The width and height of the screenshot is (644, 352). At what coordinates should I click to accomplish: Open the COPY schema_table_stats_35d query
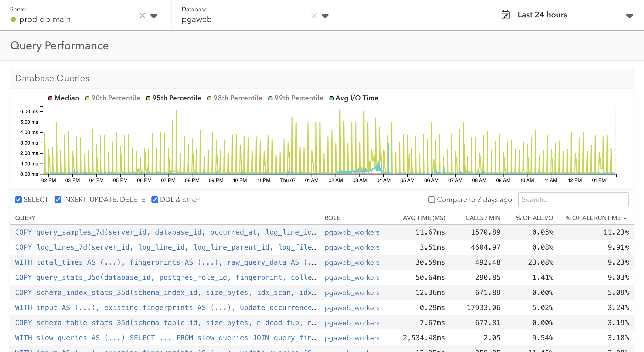(x=166, y=323)
